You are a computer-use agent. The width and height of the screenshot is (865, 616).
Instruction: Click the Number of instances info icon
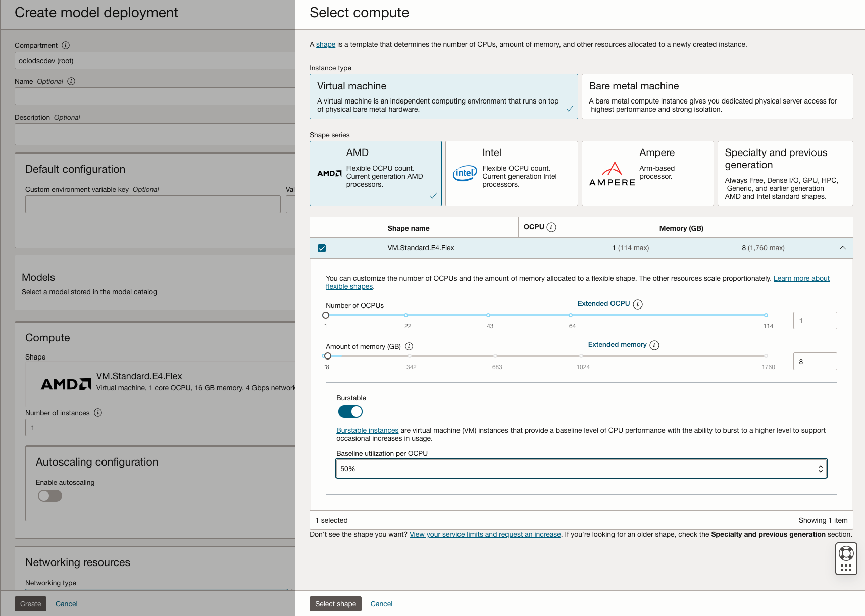[x=98, y=413]
